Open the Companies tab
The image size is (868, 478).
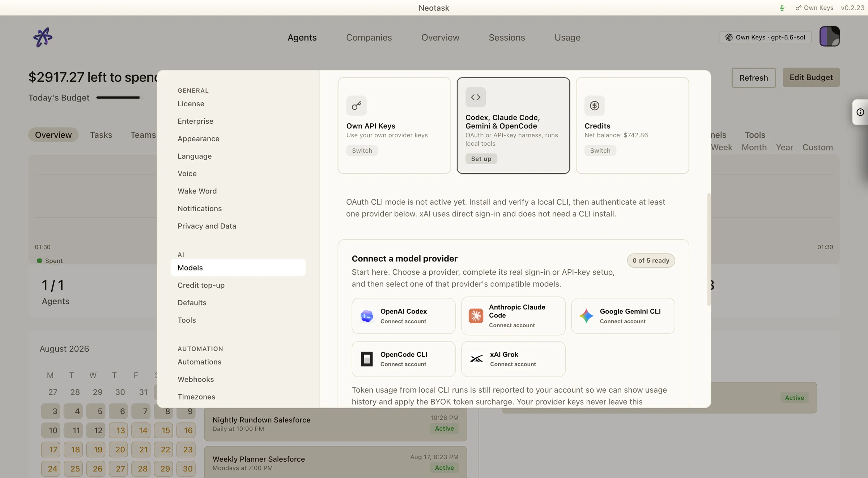369,37
